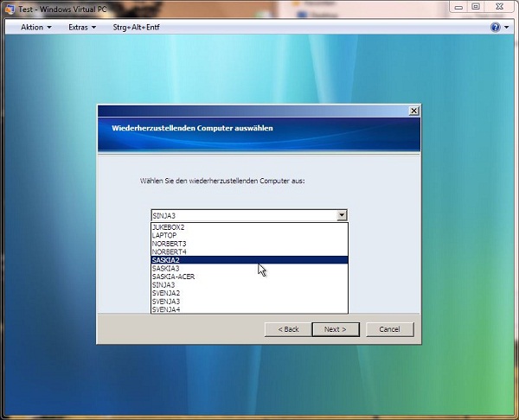519x420 pixels.
Task: Choose LAPTOP in the computer list
Action: pyautogui.click(x=164, y=235)
